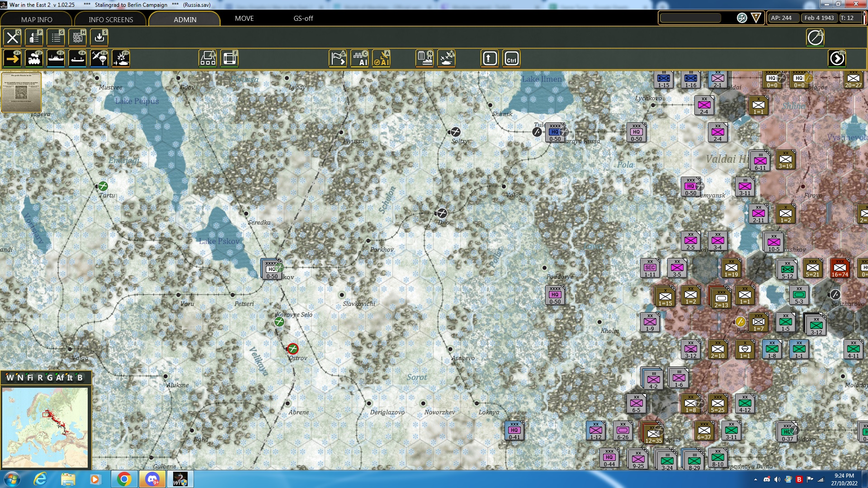Select the rail move mode locomotive icon
Image resolution: width=868 pixels, height=488 pixels.
tap(34, 59)
